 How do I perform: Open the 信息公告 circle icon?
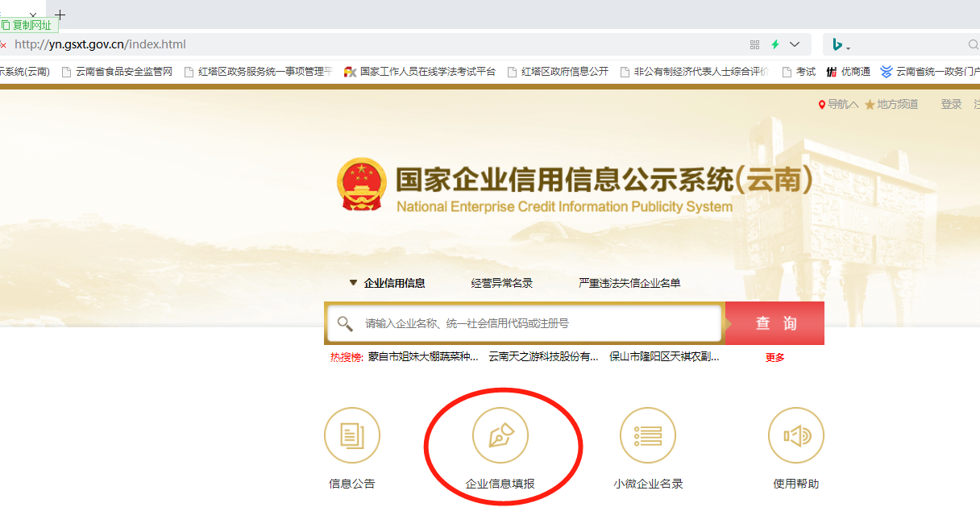pyautogui.click(x=352, y=436)
